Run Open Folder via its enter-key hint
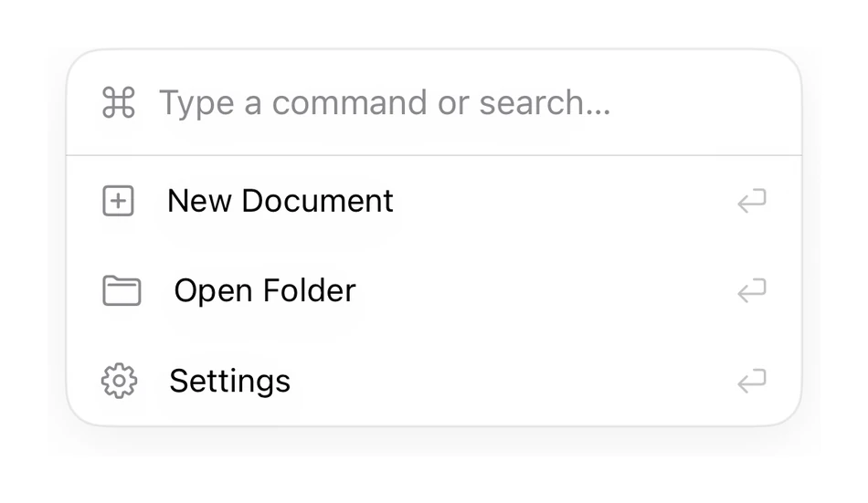Image resolution: width=868 pixels, height=503 pixels. click(x=752, y=290)
